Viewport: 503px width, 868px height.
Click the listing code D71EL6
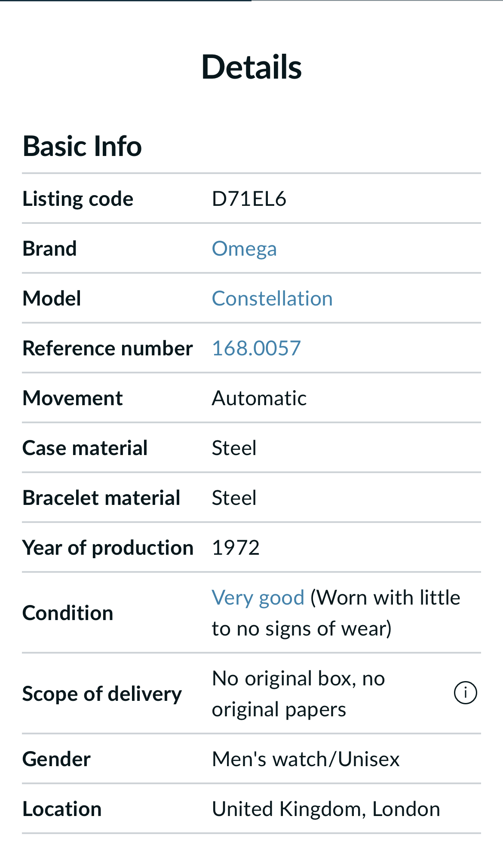point(249,199)
